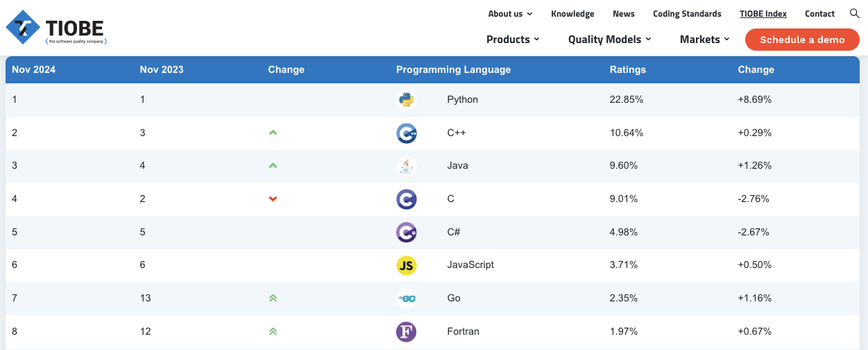This screenshot has height=350, width=868.
Task: Open the Knowledge page
Action: pyautogui.click(x=572, y=14)
